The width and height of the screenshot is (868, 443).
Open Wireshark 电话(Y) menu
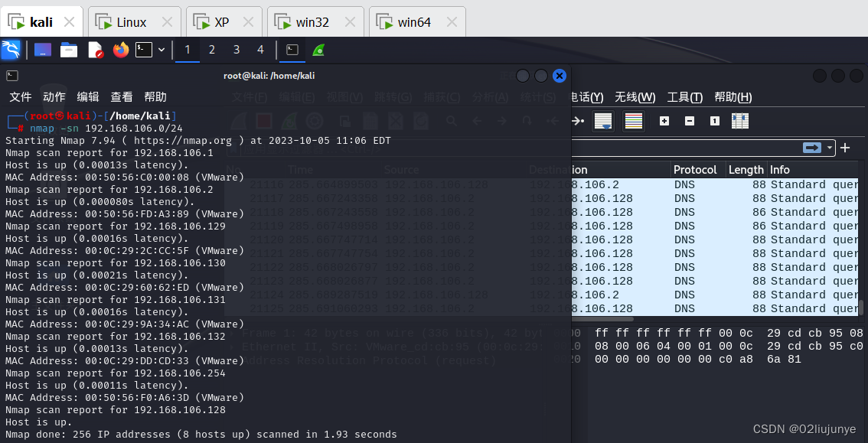tap(587, 97)
